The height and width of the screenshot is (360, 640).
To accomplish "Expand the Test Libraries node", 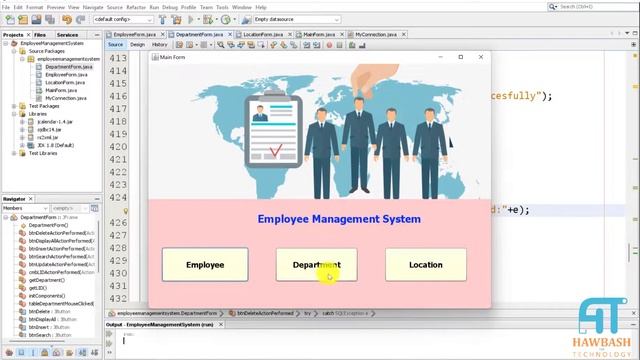I will coord(14,153).
